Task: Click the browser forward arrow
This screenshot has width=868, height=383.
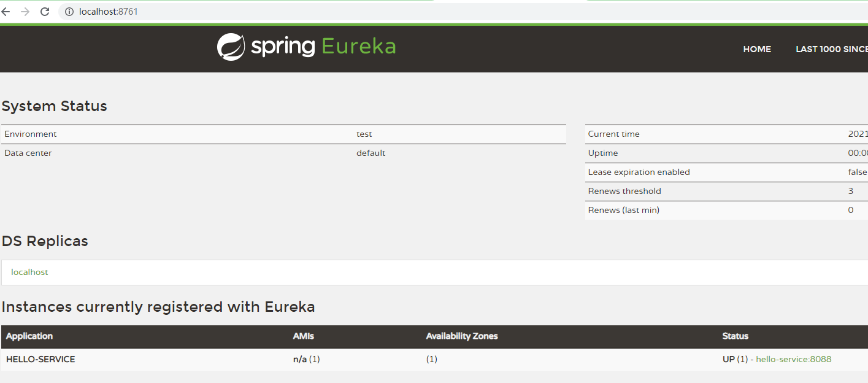Action: tap(25, 12)
